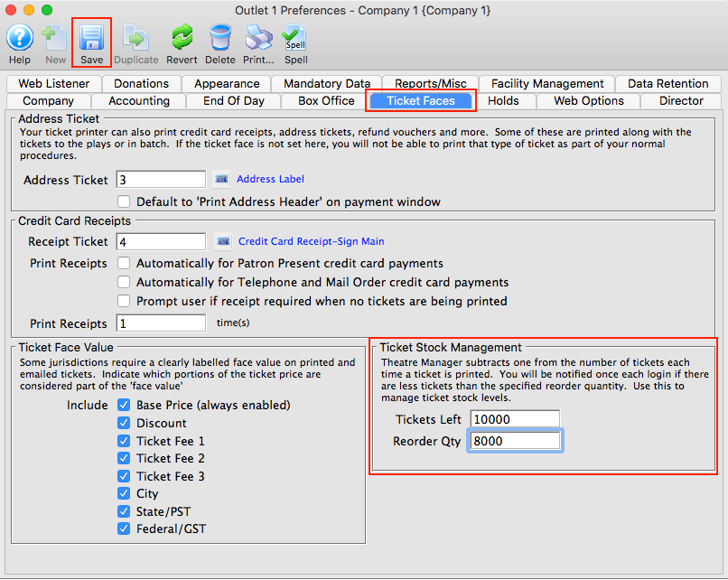Open the Help toolbar icon
This screenshot has height=580, width=728.
[x=20, y=38]
